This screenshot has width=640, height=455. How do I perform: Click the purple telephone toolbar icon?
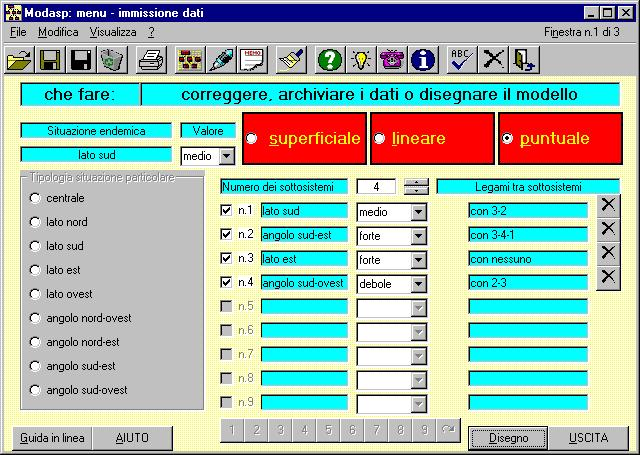[392, 60]
